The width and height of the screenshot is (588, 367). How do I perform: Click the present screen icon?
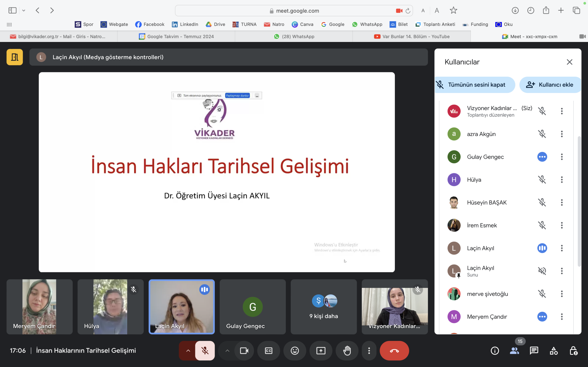coord(321,350)
